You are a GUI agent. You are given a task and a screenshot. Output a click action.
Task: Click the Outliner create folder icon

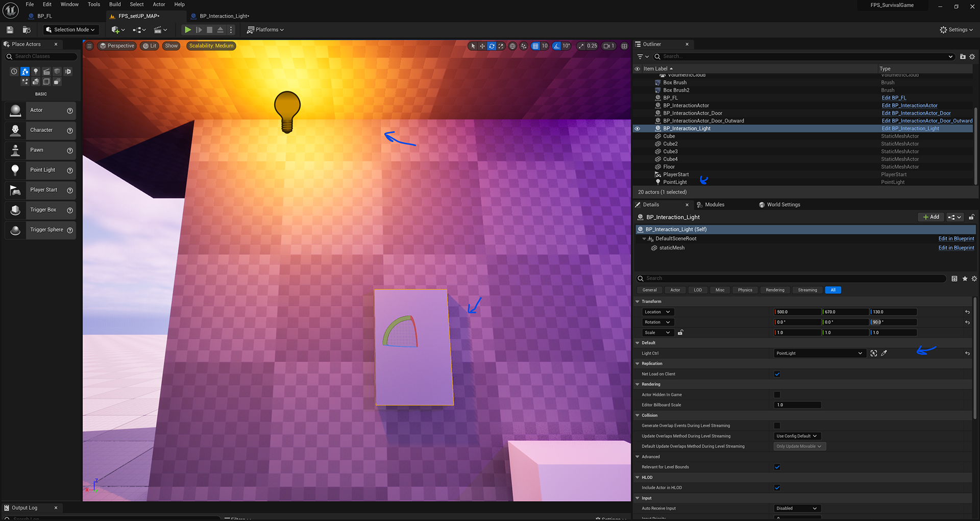[x=963, y=57]
